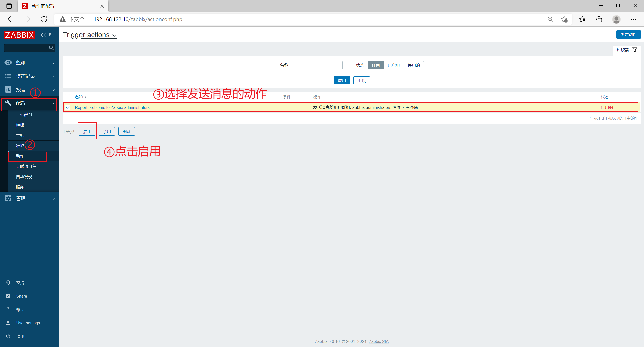Select 任何 status filter option
The width and height of the screenshot is (644, 347).
[x=376, y=65]
